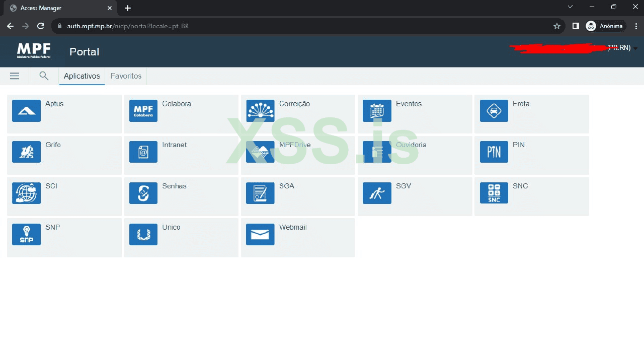Click the MPF logo in the header
The height and width of the screenshot is (340, 644).
point(34,51)
